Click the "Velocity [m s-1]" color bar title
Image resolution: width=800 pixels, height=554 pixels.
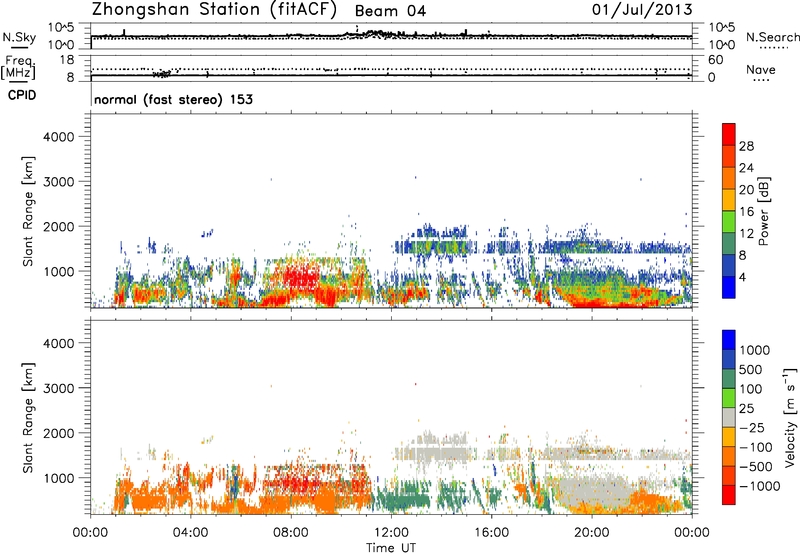790,418
